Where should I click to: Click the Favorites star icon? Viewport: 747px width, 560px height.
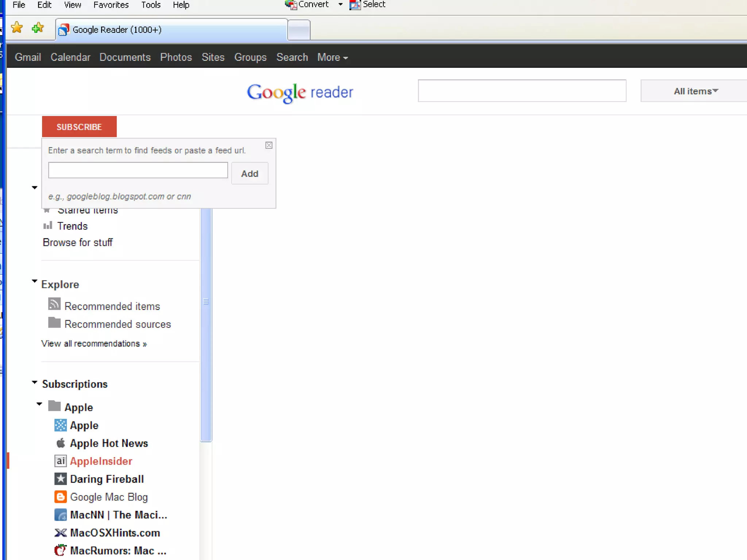[x=17, y=28]
